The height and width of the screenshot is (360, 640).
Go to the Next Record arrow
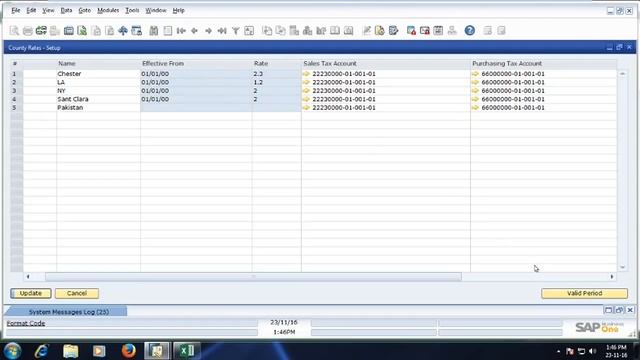(x=208, y=31)
